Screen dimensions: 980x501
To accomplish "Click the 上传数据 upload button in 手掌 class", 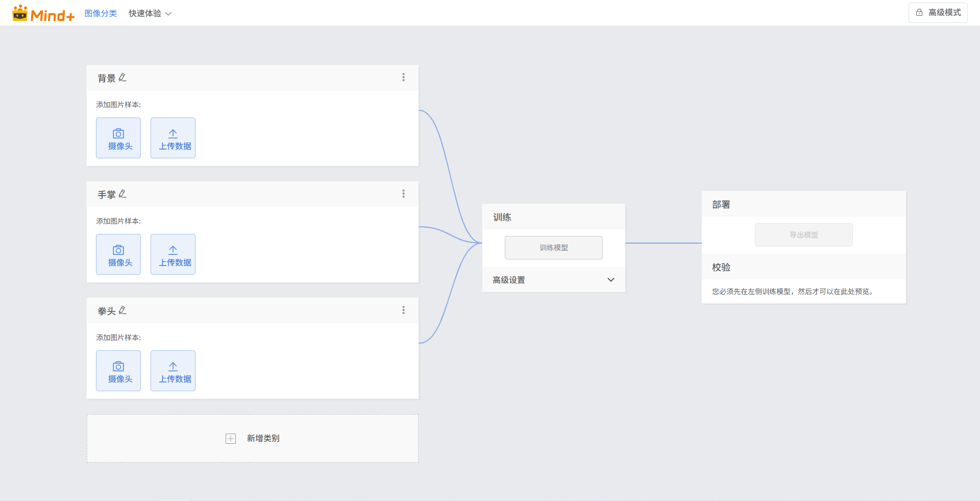I will point(173,254).
